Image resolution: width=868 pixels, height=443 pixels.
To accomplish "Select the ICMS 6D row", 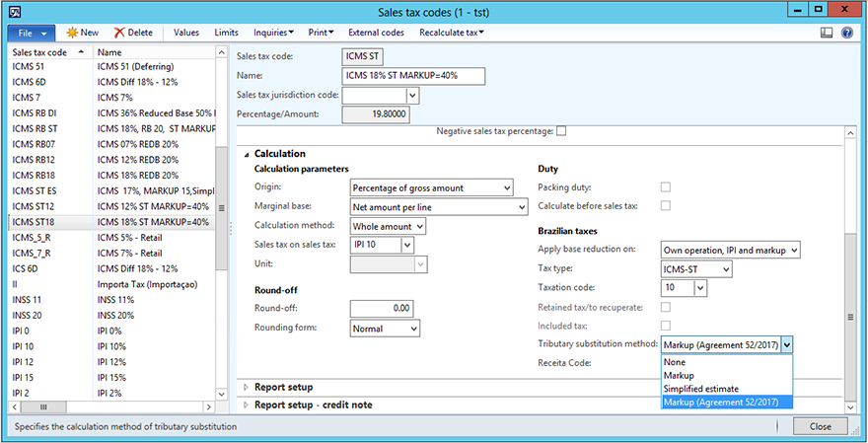I will (111, 82).
